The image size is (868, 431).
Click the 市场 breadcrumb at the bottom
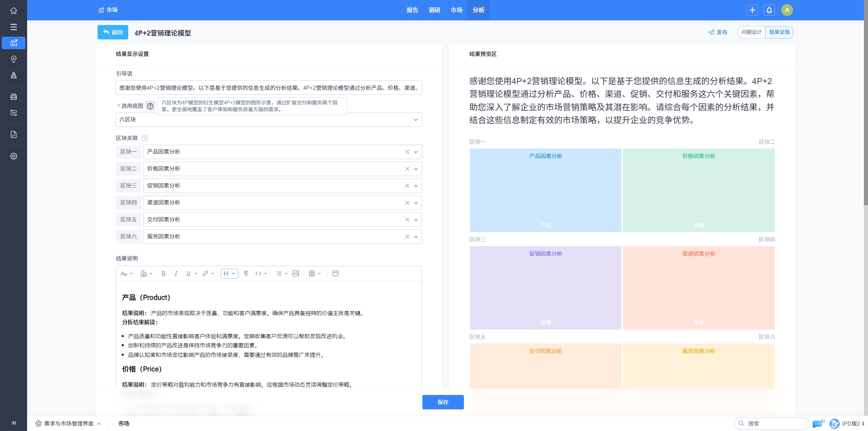click(124, 424)
